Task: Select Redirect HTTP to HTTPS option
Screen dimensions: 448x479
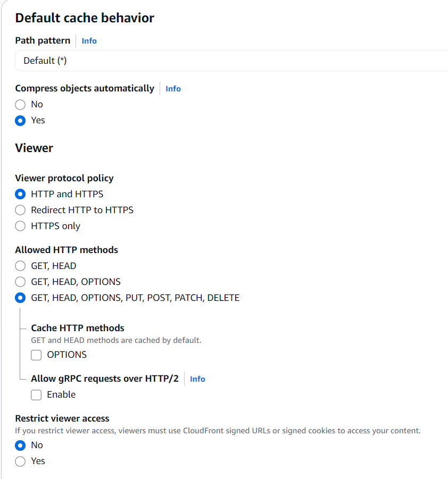Action: (20, 210)
